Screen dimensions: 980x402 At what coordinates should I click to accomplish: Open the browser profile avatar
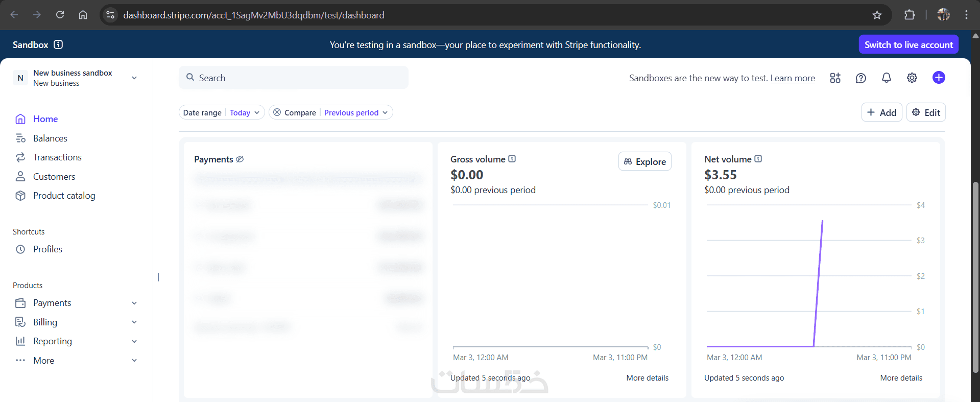coord(943,15)
